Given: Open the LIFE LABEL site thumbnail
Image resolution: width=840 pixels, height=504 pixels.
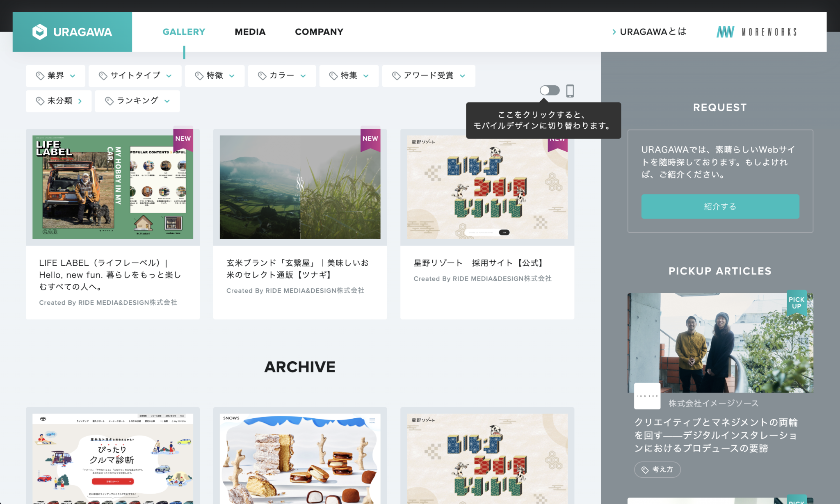Looking at the screenshot, I should [x=113, y=187].
